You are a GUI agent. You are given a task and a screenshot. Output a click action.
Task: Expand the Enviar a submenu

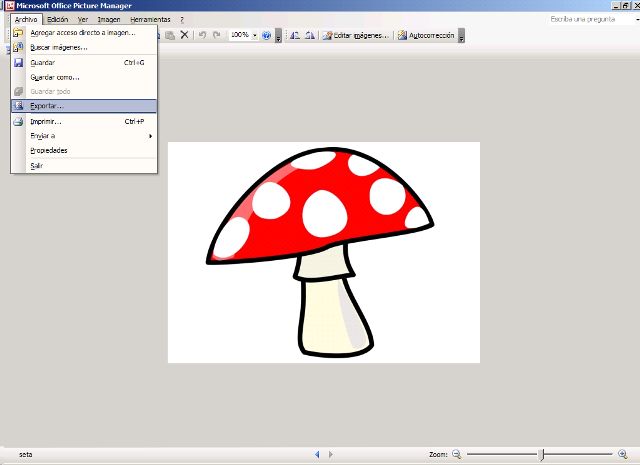click(44, 136)
